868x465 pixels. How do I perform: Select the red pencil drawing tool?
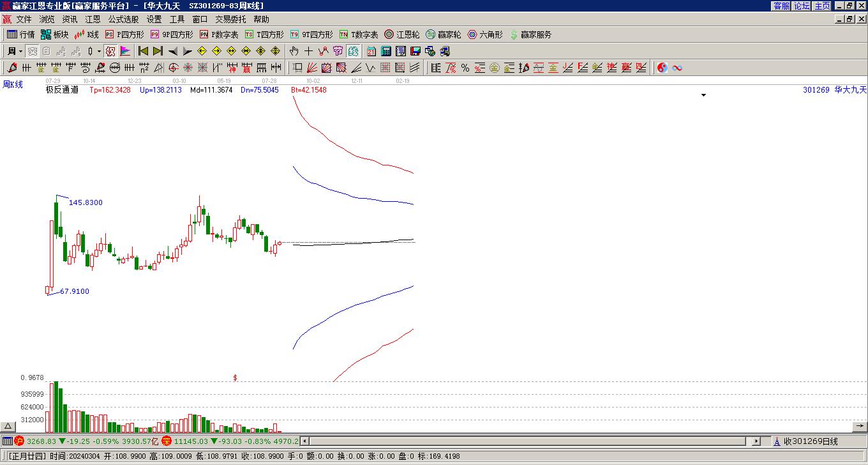(12, 68)
